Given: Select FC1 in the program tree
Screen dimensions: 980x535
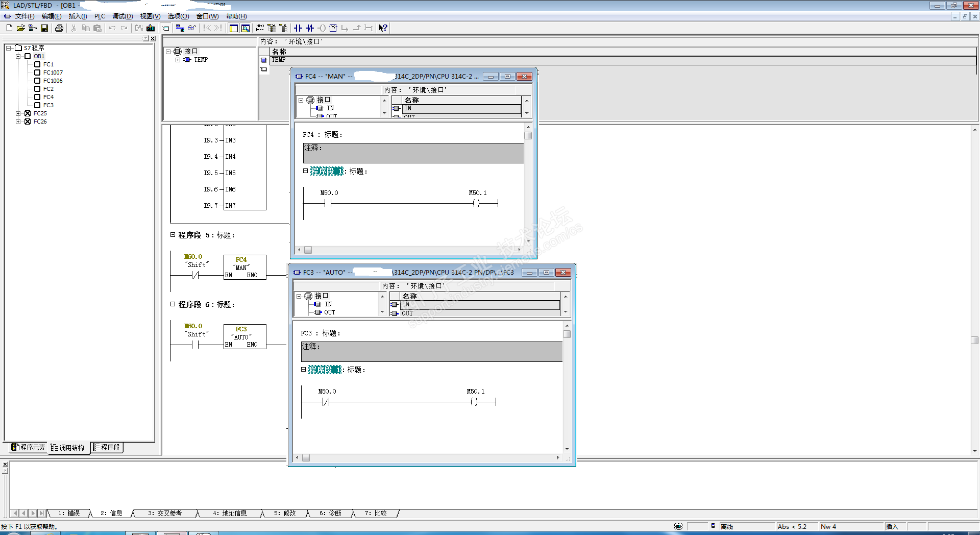Looking at the screenshot, I should point(48,64).
